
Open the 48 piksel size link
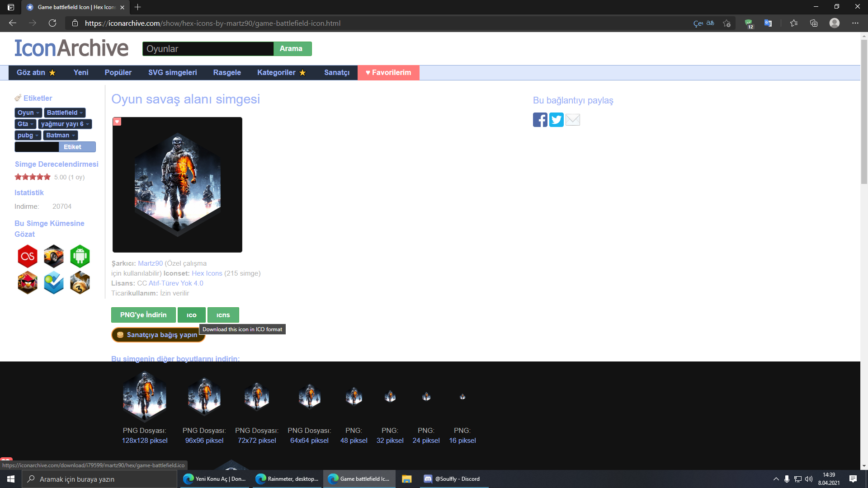click(354, 441)
